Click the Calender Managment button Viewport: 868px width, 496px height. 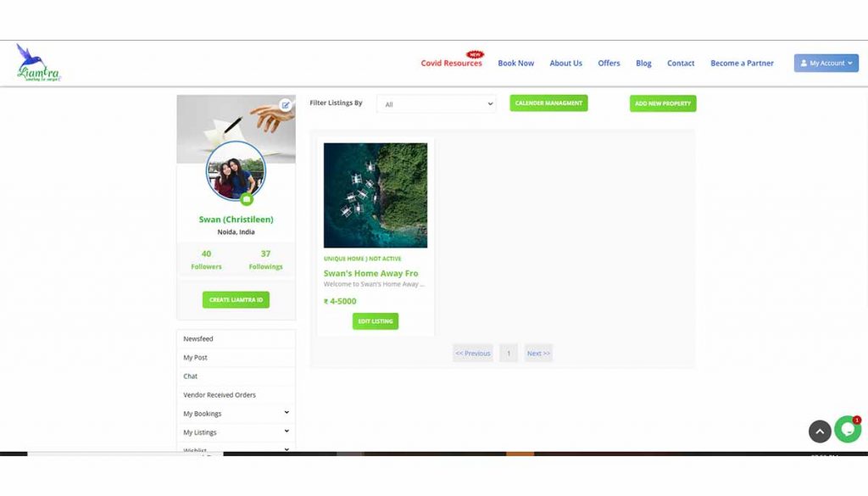pos(548,103)
